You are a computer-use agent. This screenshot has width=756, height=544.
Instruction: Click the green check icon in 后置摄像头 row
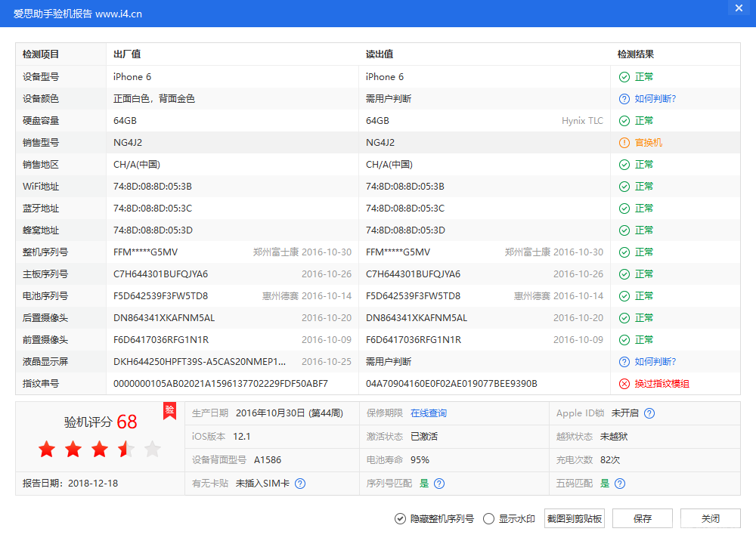[624, 318]
